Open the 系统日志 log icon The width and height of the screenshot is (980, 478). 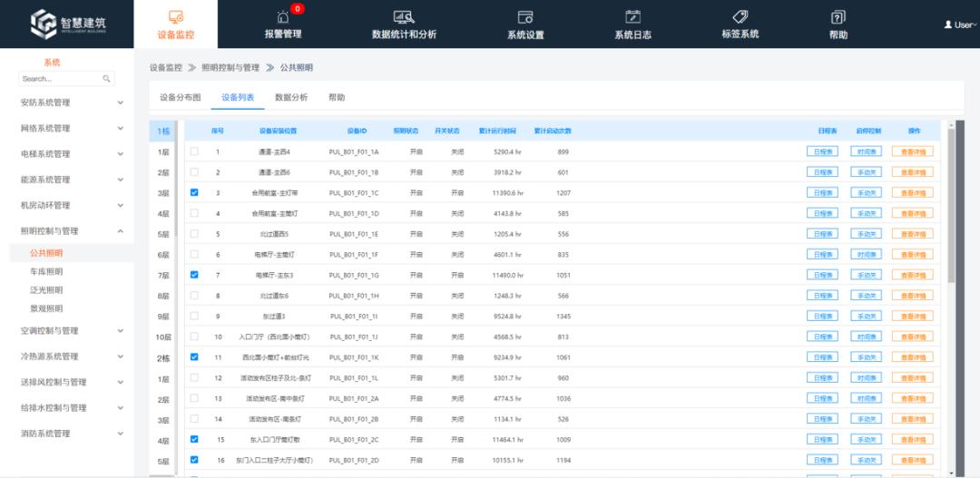[x=632, y=17]
